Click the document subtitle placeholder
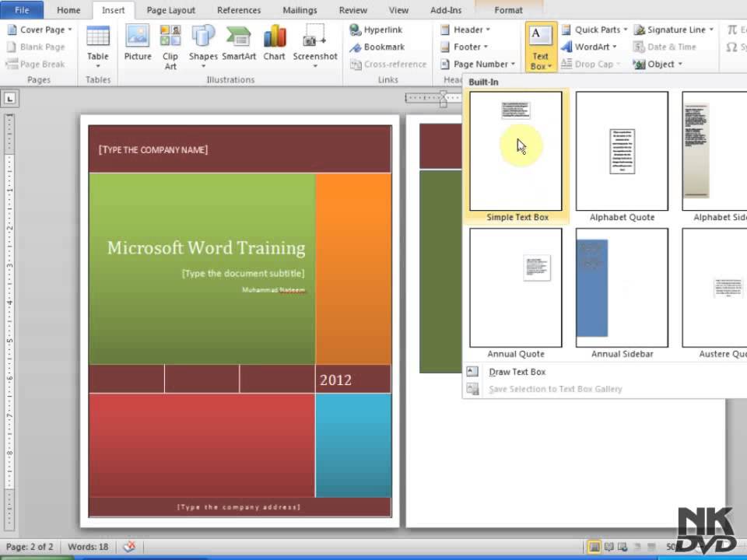This screenshot has width=747, height=560. (243, 273)
